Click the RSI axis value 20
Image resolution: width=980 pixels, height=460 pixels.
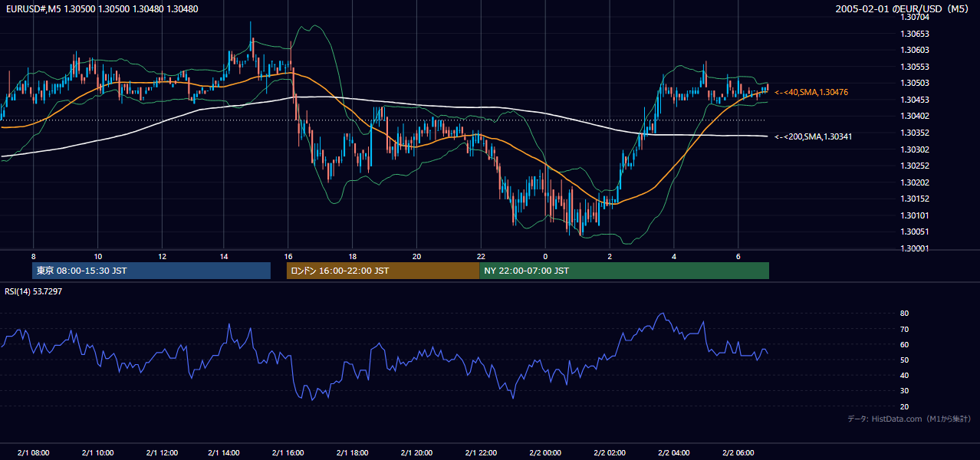click(905, 406)
